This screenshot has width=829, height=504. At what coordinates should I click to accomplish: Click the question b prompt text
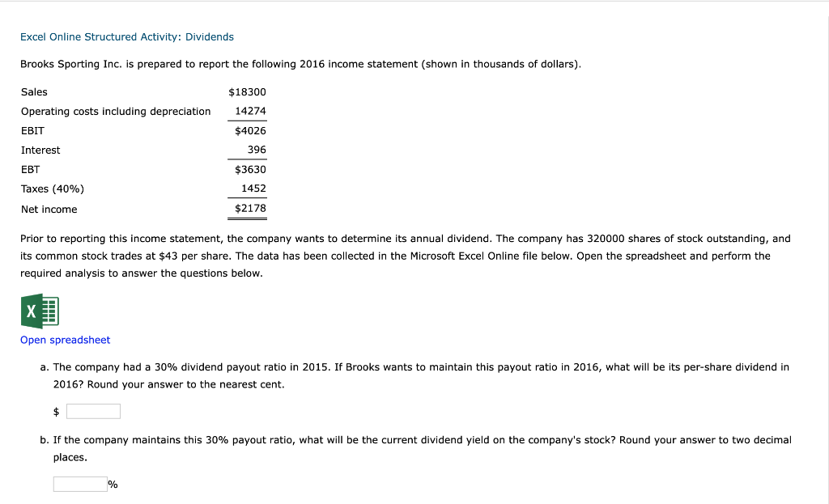tap(405, 440)
